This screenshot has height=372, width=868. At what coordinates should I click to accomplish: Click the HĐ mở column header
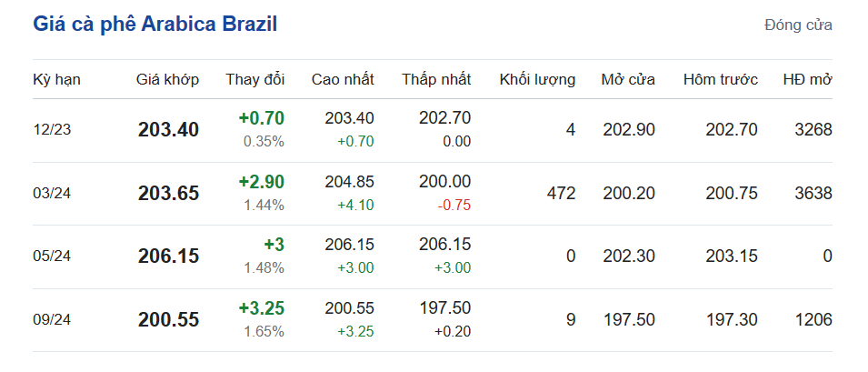807,79
